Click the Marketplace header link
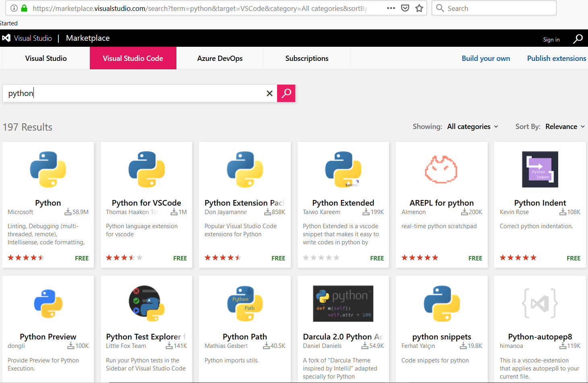The width and height of the screenshot is (588, 383). pos(88,38)
